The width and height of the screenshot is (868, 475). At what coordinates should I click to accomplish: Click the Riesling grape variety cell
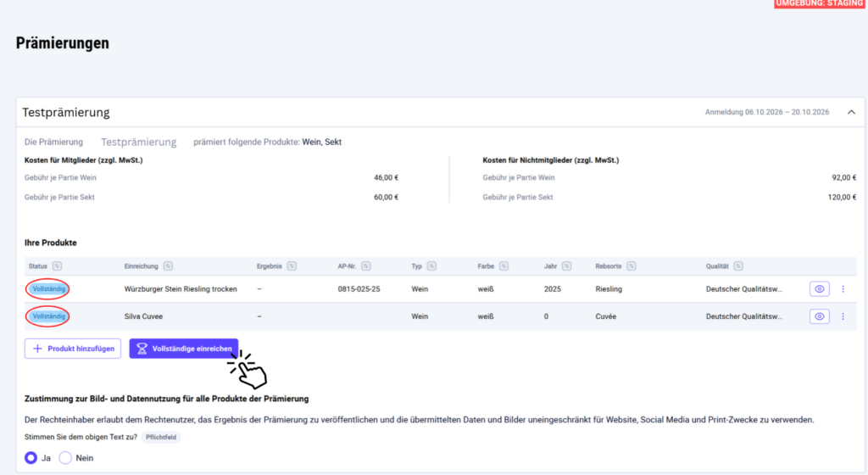609,289
